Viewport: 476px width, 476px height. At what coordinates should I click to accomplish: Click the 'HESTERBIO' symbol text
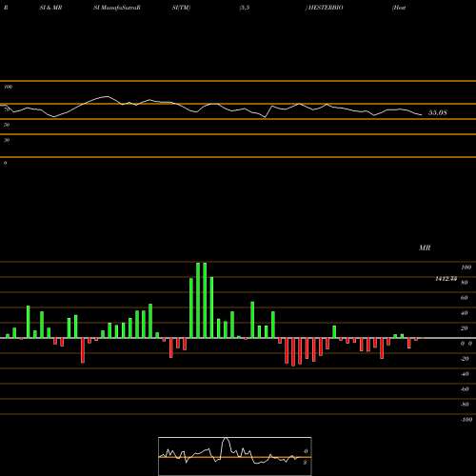325,8
